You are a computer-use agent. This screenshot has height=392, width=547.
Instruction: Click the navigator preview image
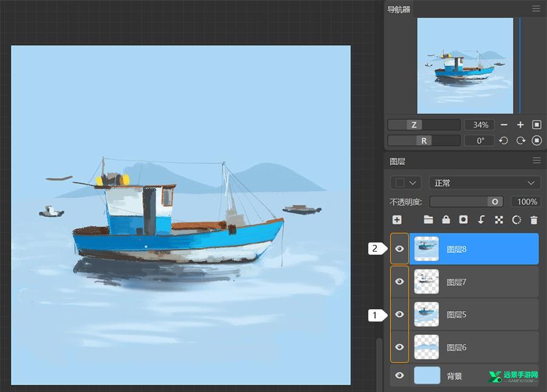465,66
